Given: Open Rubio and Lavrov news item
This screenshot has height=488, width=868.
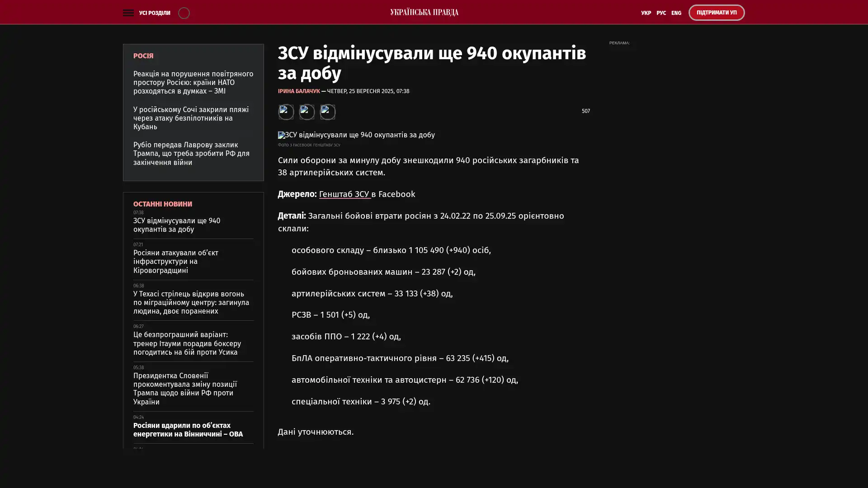Looking at the screenshot, I should click(x=191, y=153).
